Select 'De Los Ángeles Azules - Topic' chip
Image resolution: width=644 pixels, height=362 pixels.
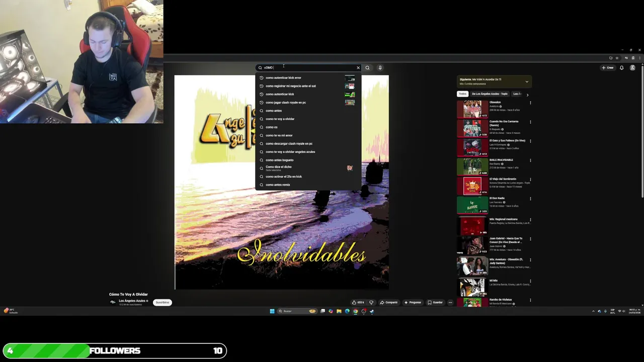click(490, 94)
